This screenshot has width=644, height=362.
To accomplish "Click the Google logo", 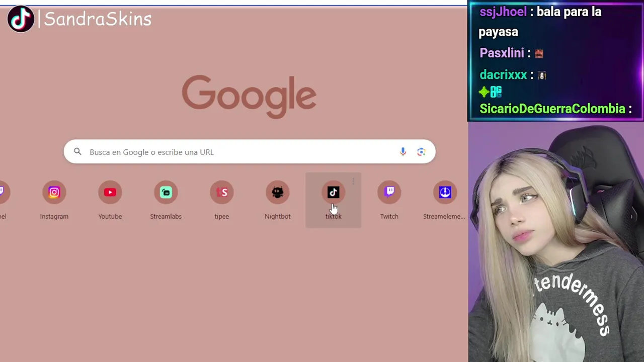I will click(x=249, y=97).
